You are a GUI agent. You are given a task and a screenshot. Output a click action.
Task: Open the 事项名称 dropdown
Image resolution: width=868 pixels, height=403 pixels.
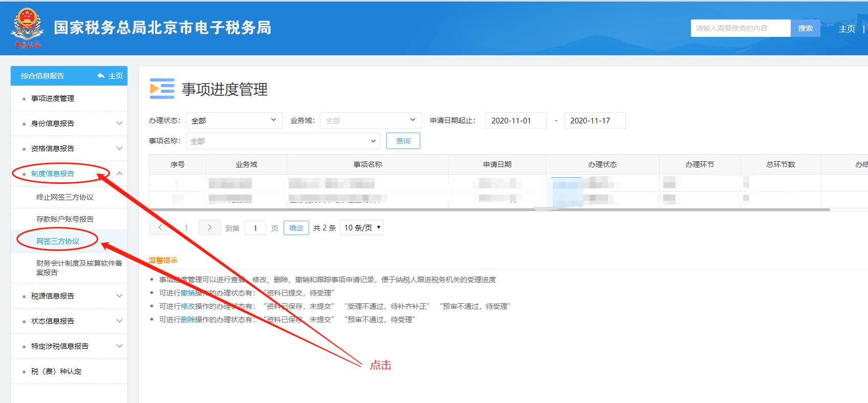tap(283, 141)
